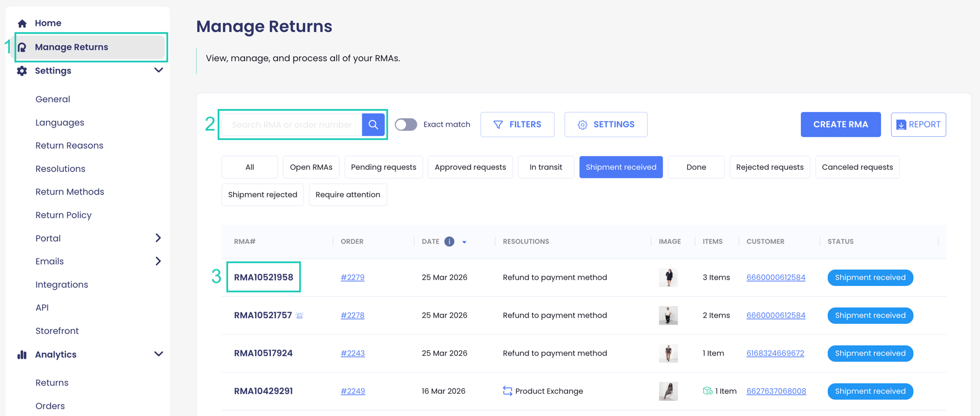This screenshot has width=980, height=416.
Task: Click the Date column info icon
Action: point(449,242)
